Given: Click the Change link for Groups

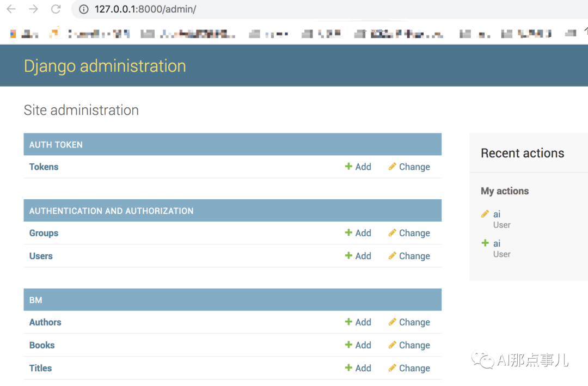Looking at the screenshot, I should click(x=414, y=234).
